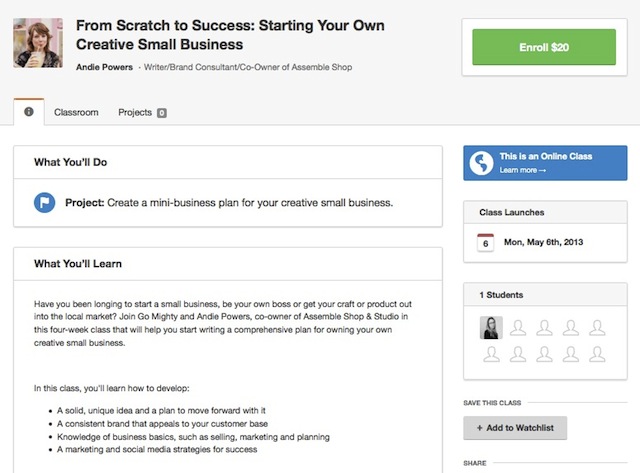This screenshot has width=640, height=473.
Task: Click the second student placeholder avatar
Action: pyautogui.click(x=518, y=327)
